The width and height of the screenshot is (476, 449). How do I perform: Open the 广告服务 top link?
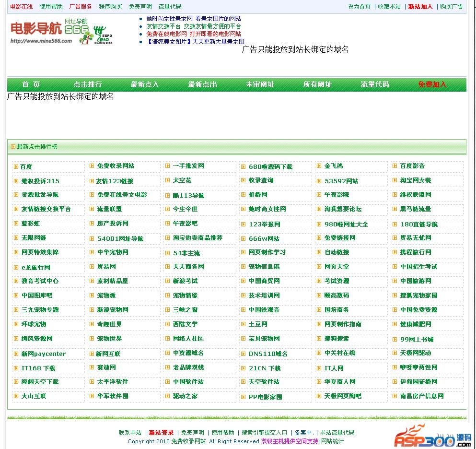click(x=81, y=7)
